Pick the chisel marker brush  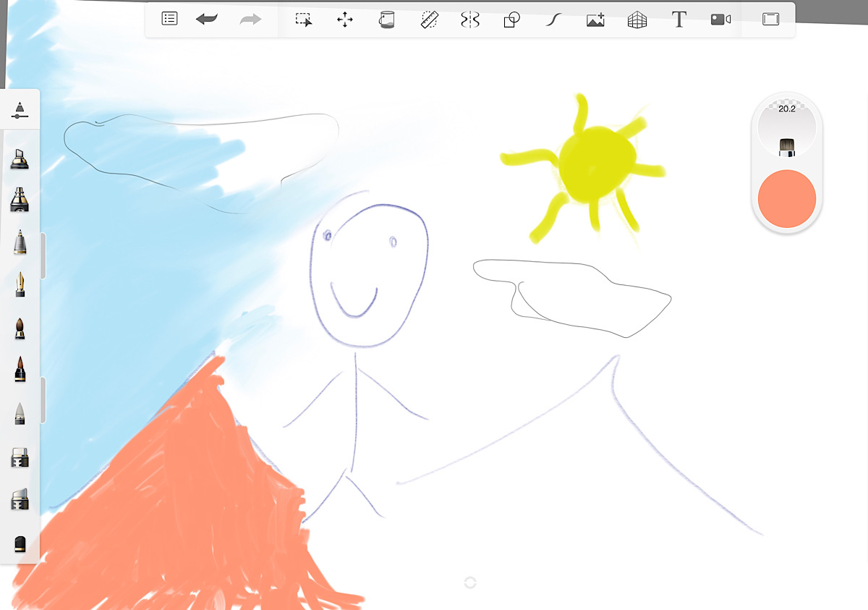point(20,158)
